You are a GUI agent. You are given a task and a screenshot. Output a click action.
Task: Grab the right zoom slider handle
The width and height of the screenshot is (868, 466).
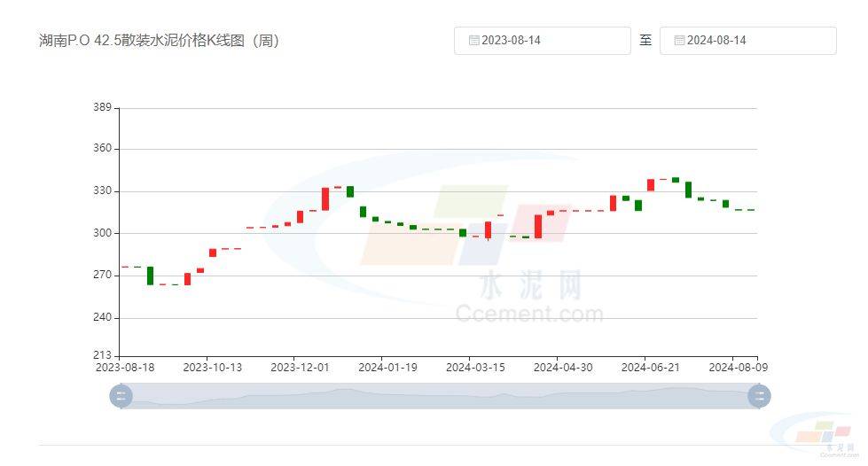tap(759, 396)
